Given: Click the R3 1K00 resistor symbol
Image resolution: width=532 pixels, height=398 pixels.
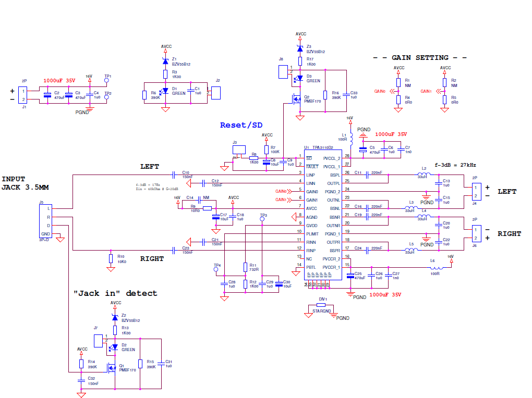Looking at the screenshot, I should 165,74.
